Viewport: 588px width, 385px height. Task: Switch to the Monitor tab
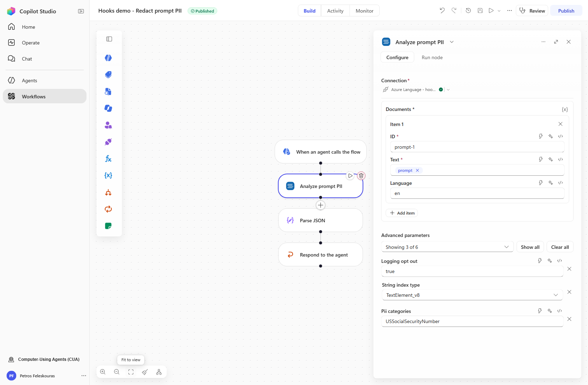[x=364, y=11]
